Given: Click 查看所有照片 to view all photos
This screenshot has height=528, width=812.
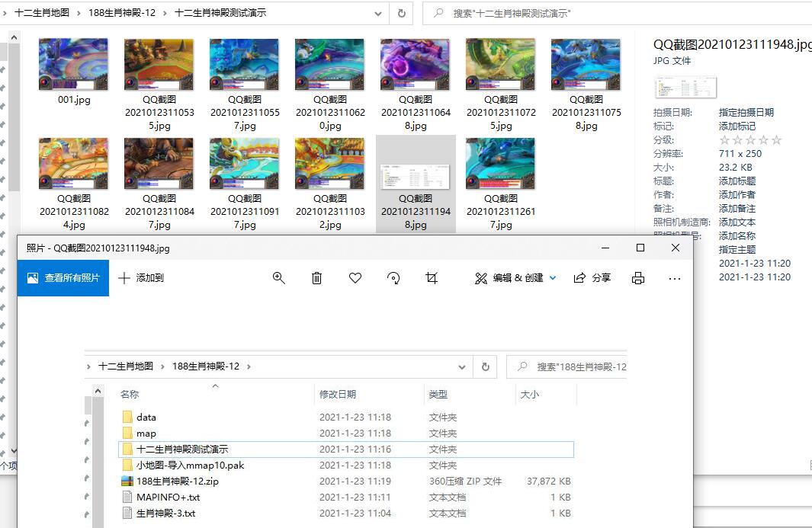Looking at the screenshot, I should [63, 278].
